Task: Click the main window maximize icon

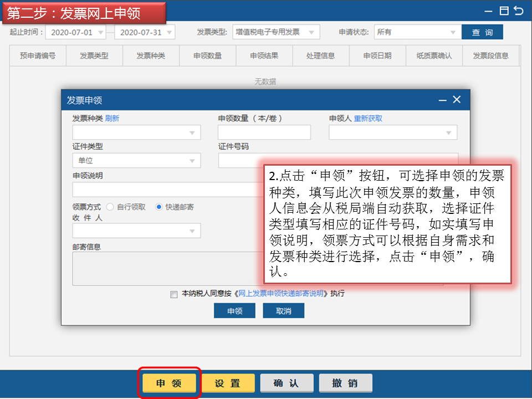Action: 504,11
